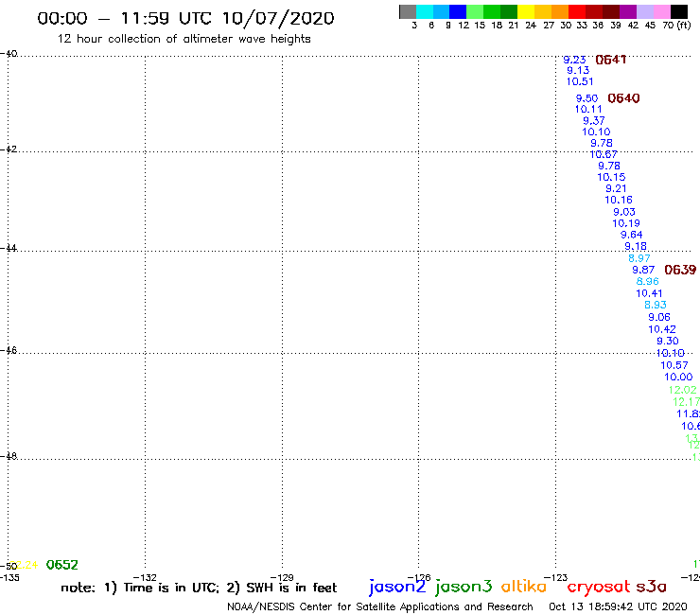Select the -123 longitude axis label

click(x=556, y=578)
